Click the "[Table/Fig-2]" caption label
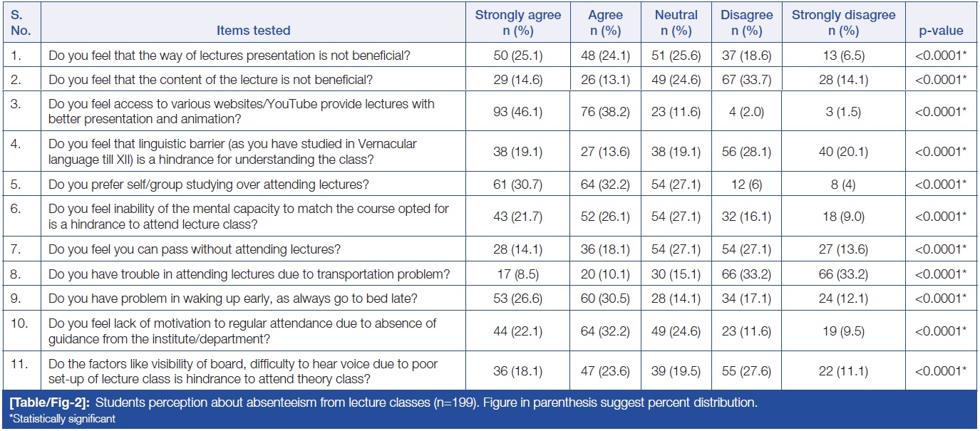Image resolution: width=980 pixels, height=431 pixels. pos(49,403)
